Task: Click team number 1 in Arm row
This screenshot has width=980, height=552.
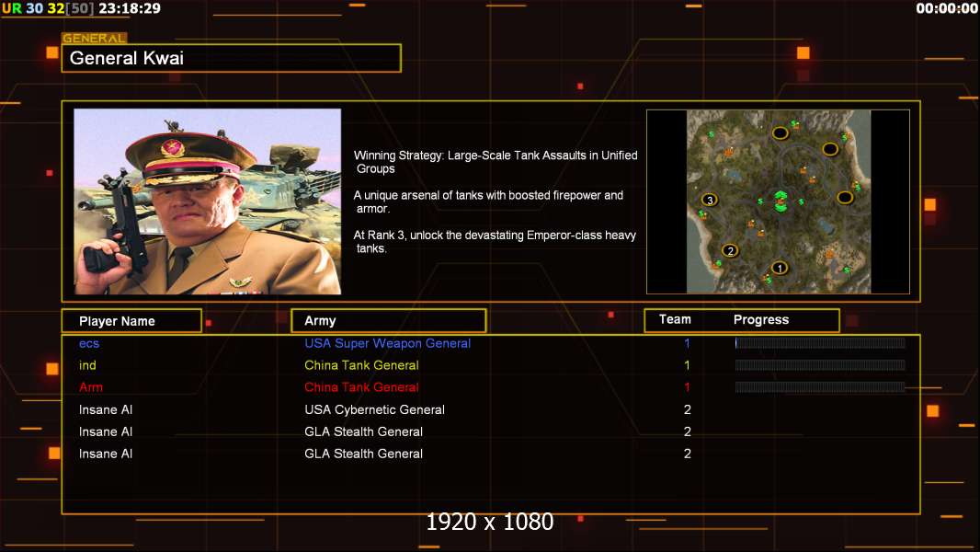Action: pyautogui.click(x=687, y=387)
